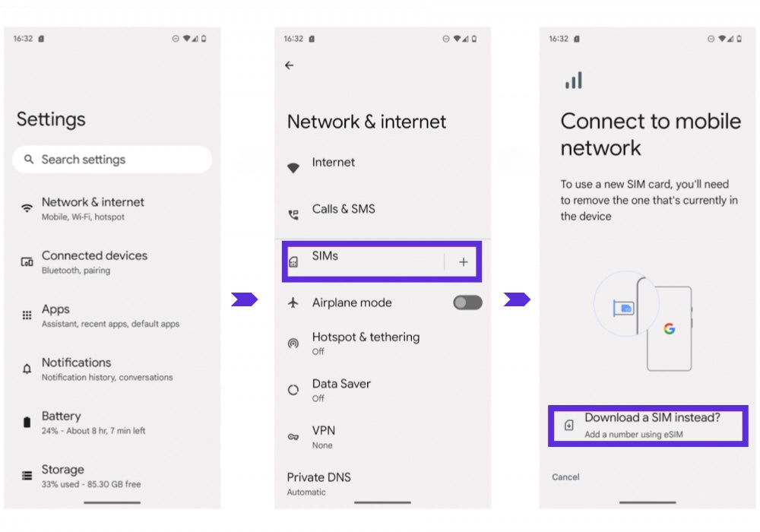Click the Hotspot & tethering icon
Screen dimensions: 760x532
pyautogui.click(x=293, y=344)
